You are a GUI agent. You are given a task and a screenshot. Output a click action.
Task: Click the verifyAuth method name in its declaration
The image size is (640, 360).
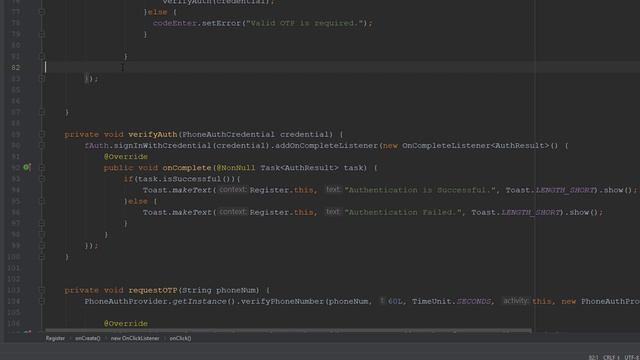(153, 134)
